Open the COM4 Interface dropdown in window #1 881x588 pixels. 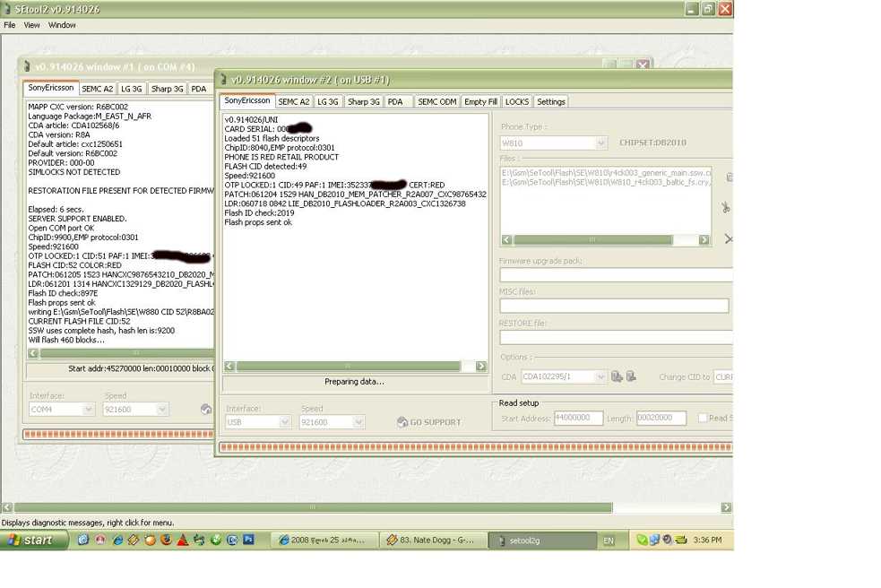[88, 410]
